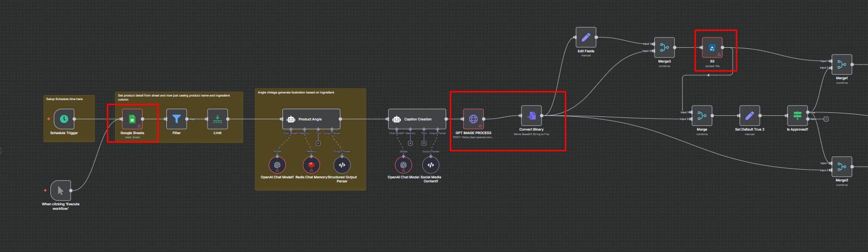Select the Merge3 node
Screen dimensions: 868x252
[x=664, y=47]
